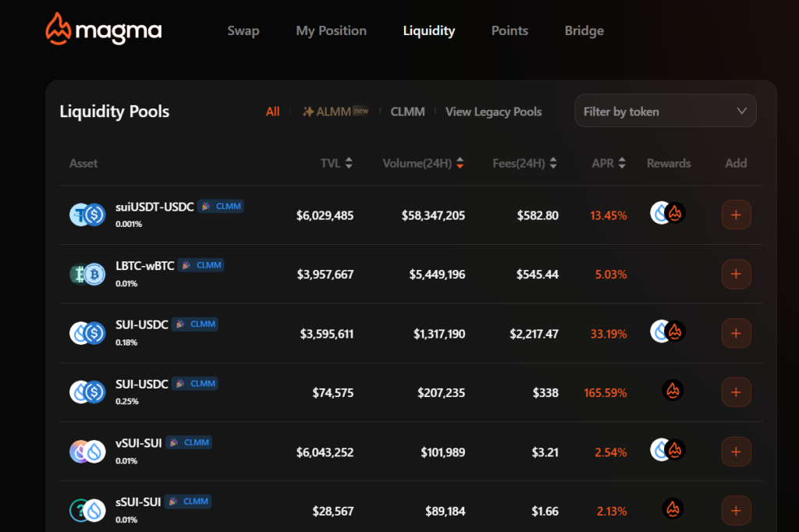Screen dimensions: 799x532
Task: Add liquidity to SUI-USDC 0.18% pool
Action: 736,333
